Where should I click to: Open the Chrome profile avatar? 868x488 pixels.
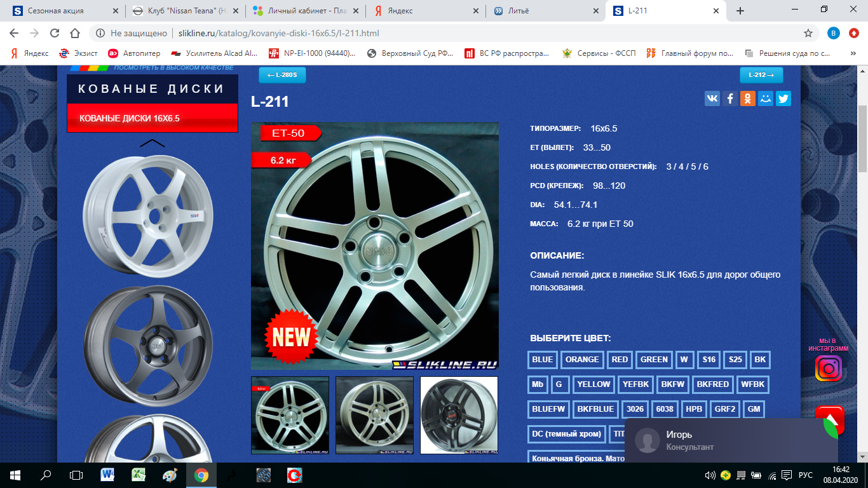point(834,33)
